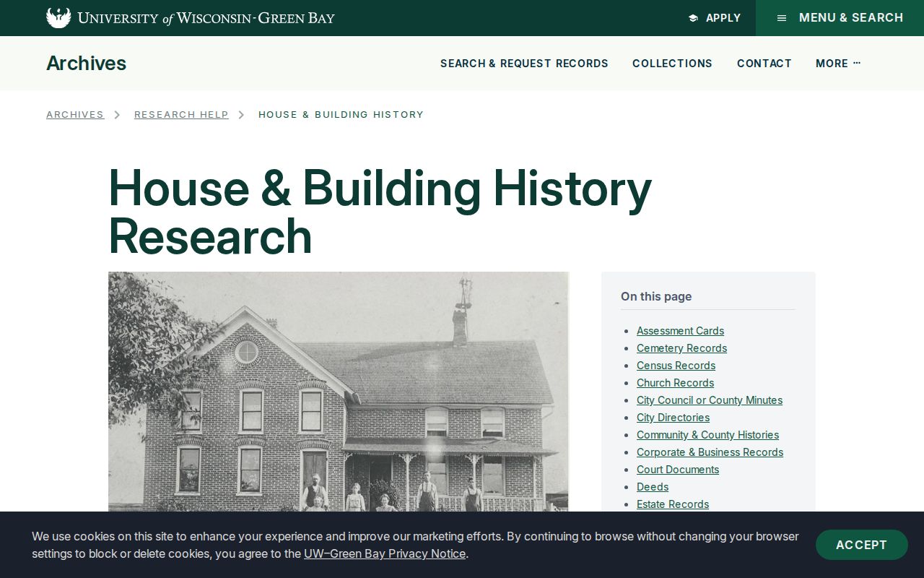Open City Council or County Minutes link
The height and width of the screenshot is (578, 924).
710,400
